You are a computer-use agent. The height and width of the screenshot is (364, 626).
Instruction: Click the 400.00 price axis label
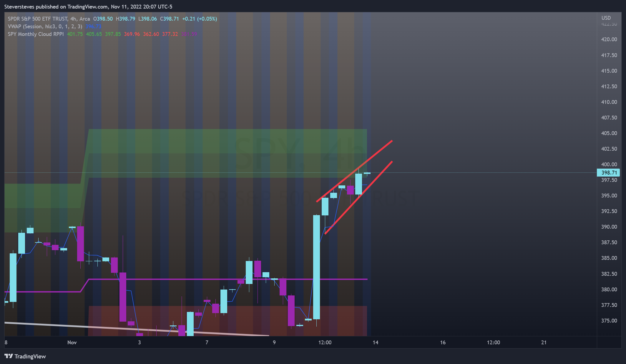[609, 164]
